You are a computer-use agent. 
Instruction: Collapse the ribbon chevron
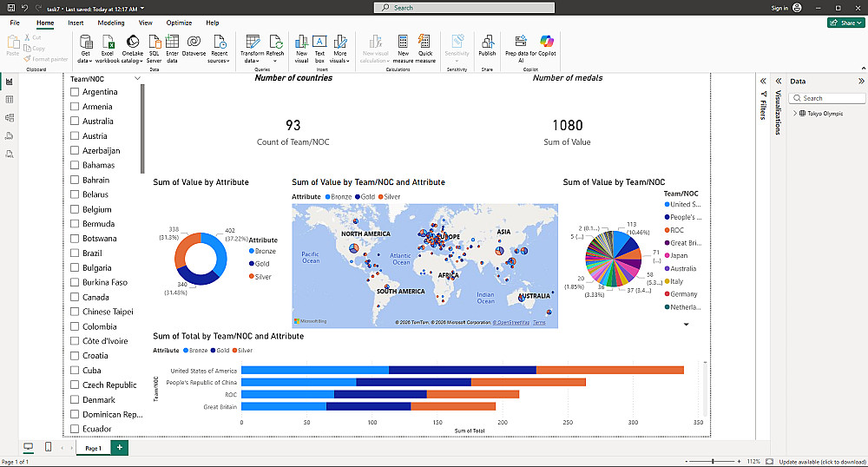863,68
